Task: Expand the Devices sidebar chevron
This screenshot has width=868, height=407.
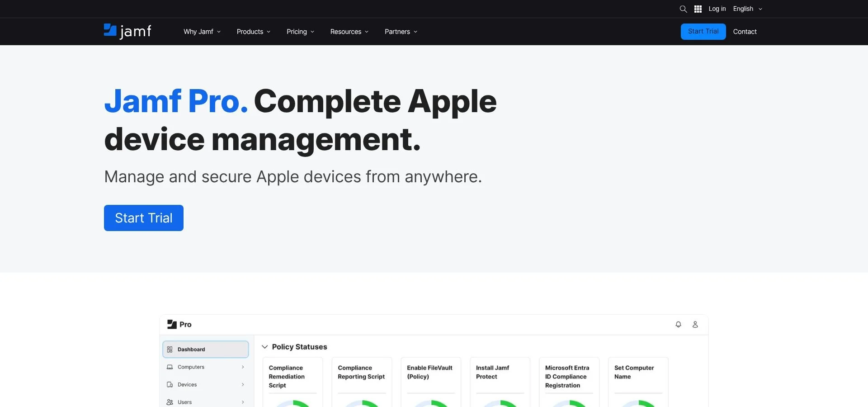Action: pos(243,384)
